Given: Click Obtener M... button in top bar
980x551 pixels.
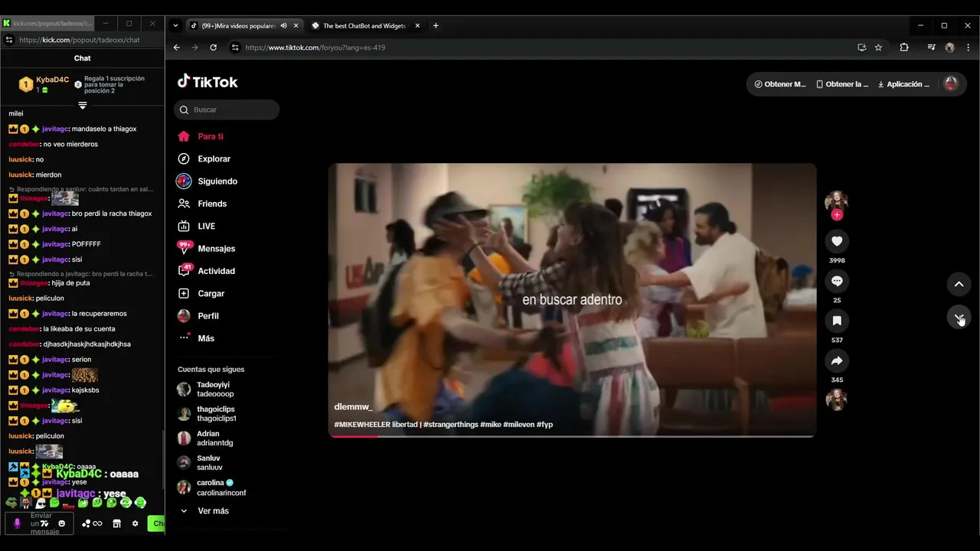Looking at the screenshot, I should (780, 84).
